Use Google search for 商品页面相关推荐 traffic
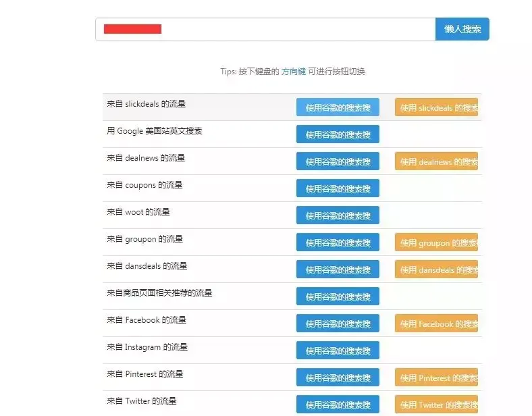 [338, 296]
